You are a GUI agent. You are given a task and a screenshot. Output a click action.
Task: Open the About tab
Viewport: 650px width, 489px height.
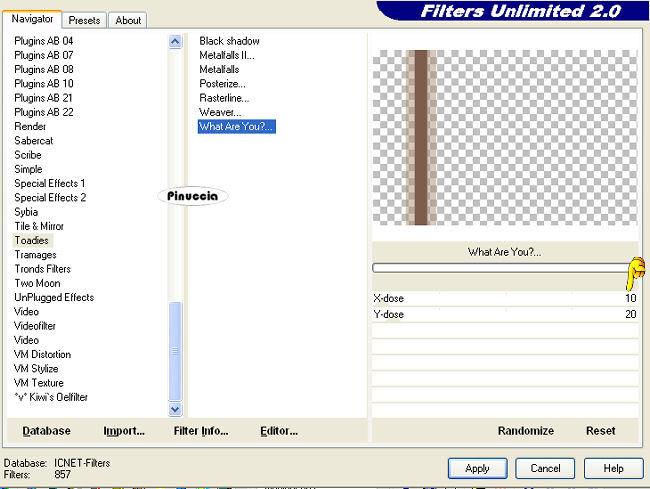coord(128,20)
